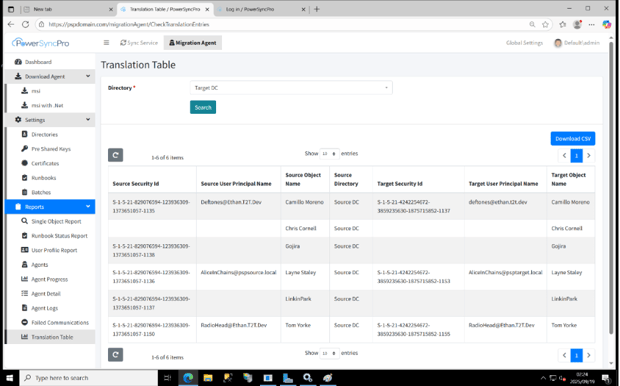Screen dimensions: 620x386
Task: Open Directories via its sidebar icon
Action: click(25, 134)
